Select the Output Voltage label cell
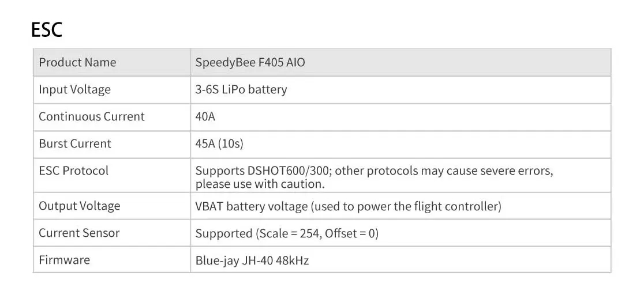 point(79,206)
